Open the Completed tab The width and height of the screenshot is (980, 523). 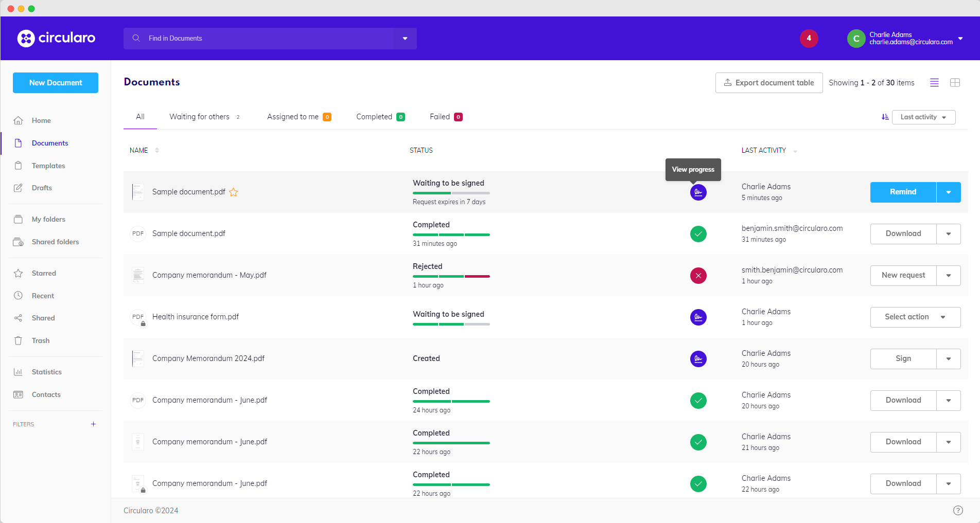[x=374, y=117]
